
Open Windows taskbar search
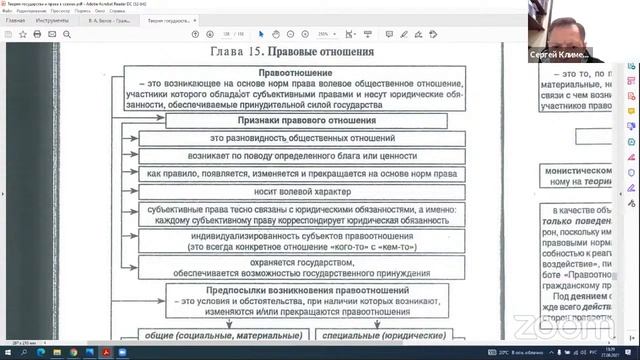[x=24, y=352]
